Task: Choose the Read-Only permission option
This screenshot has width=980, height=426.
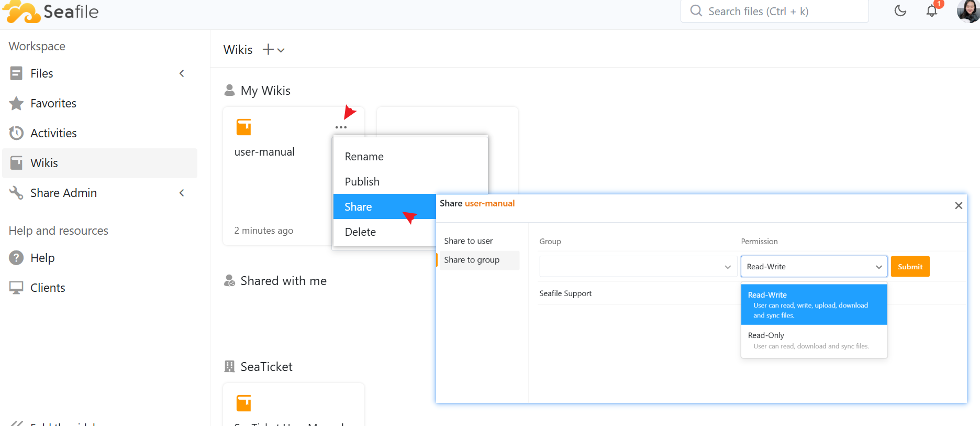Action: point(814,341)
